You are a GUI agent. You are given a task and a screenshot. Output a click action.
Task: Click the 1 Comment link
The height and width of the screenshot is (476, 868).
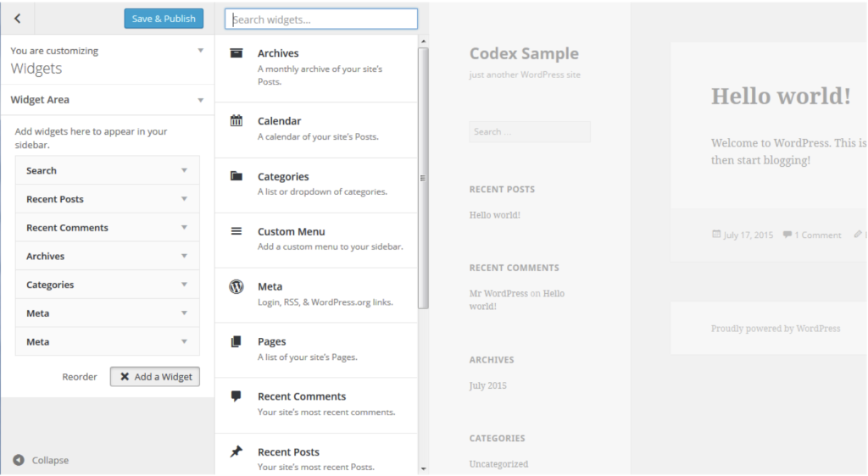click(x=818, y=235)
